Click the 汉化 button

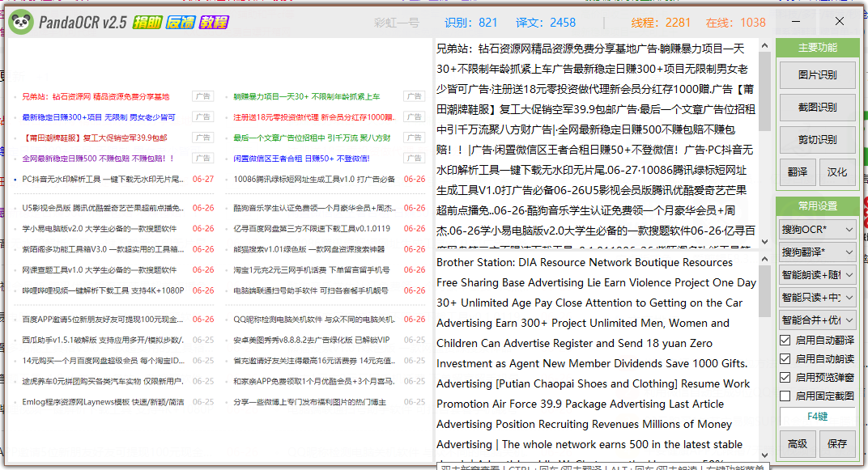point(837,172)
